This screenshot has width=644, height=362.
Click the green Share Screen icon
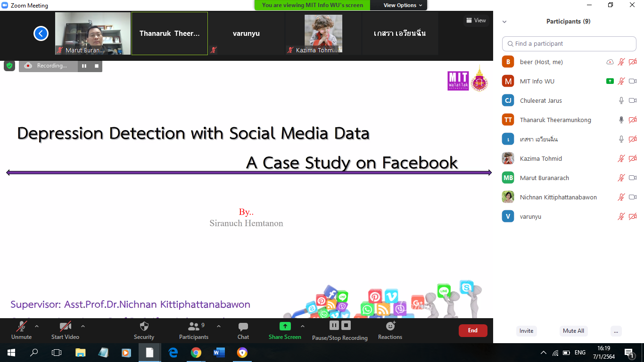pyautogui.click(x=285, y=326)
